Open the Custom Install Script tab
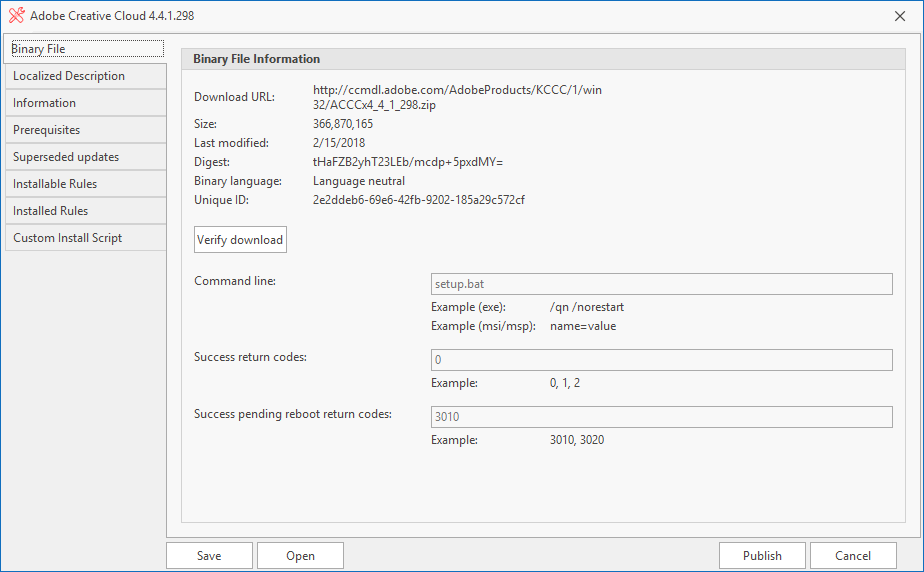 [85, 238]
